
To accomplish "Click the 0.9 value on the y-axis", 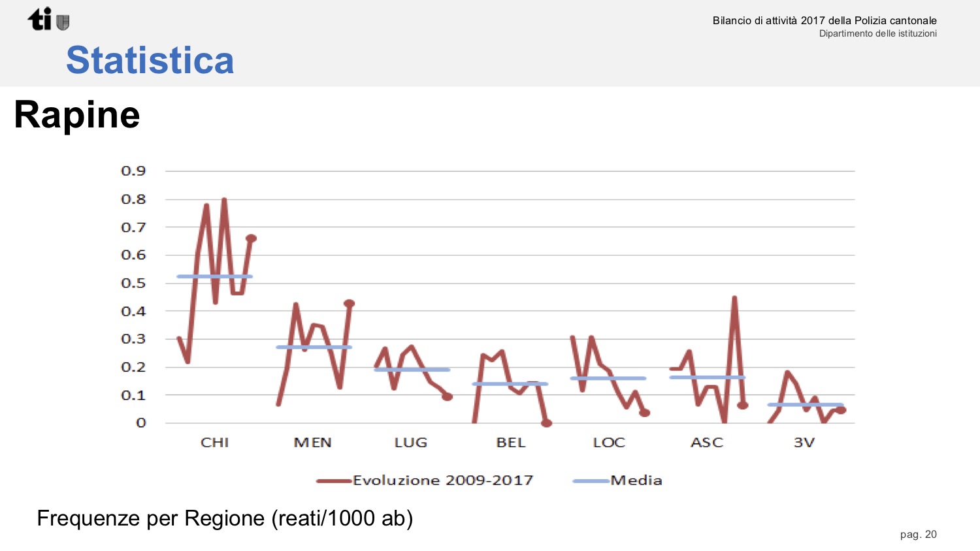I will coord(133,171).
